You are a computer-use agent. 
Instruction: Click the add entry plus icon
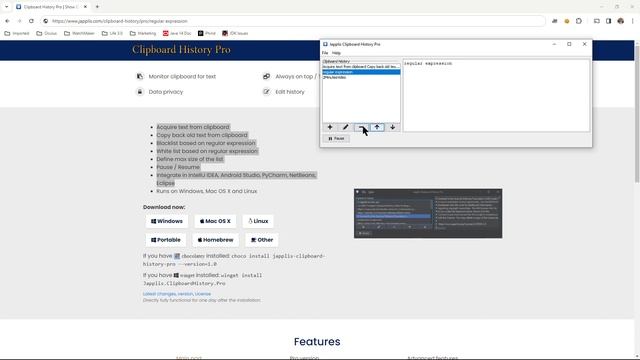tap(330, 127)
